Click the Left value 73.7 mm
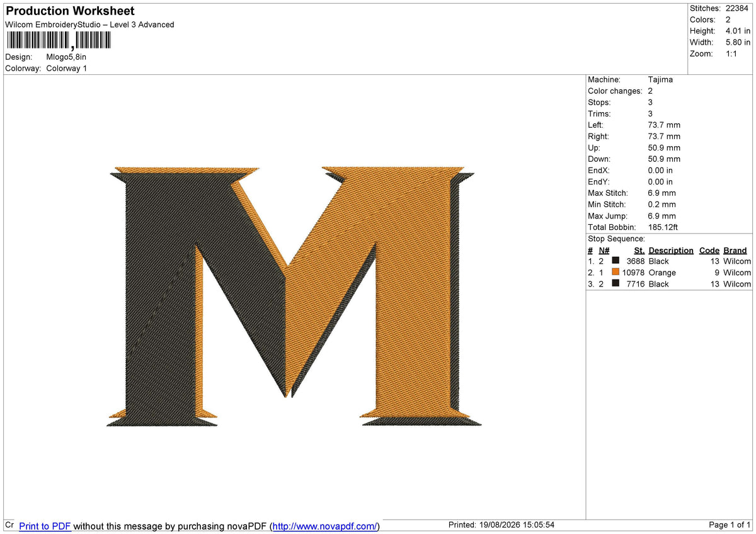756x534 pixels. [664, 125]
